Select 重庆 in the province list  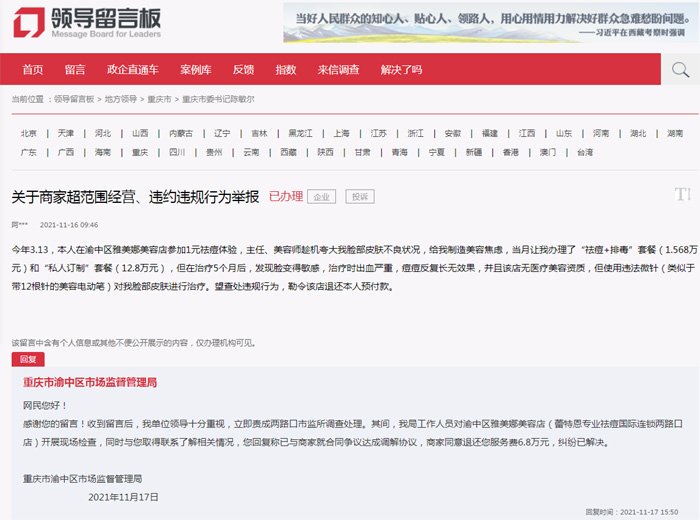point(140,152)
